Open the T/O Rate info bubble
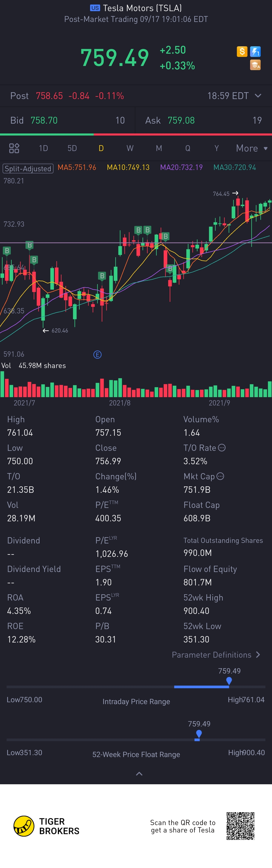 (222, 448)
